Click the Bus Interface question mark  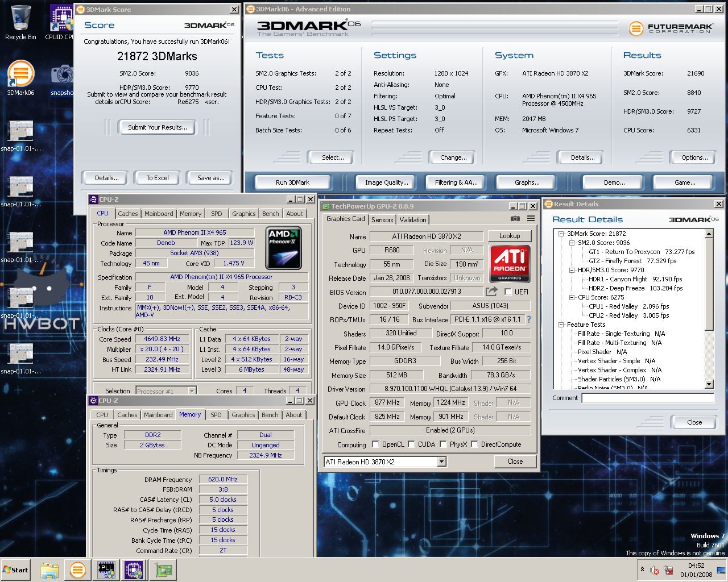click(x=529, y=319)
